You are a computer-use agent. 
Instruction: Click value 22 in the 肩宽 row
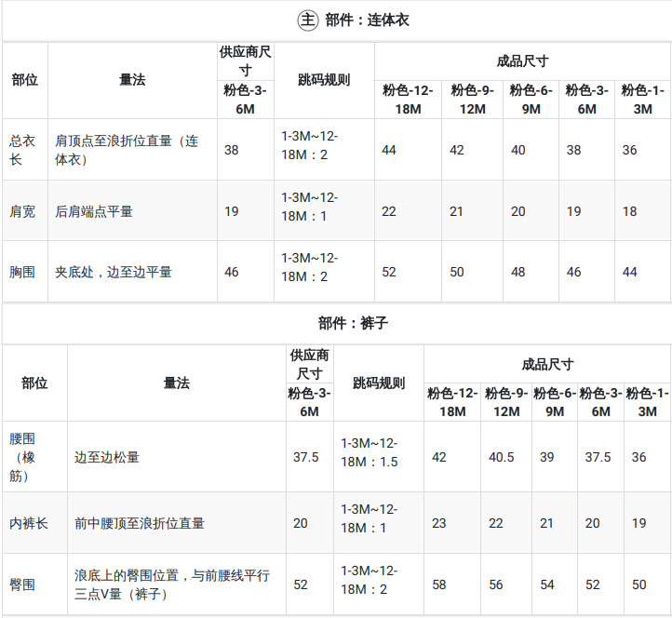[389, 211]
